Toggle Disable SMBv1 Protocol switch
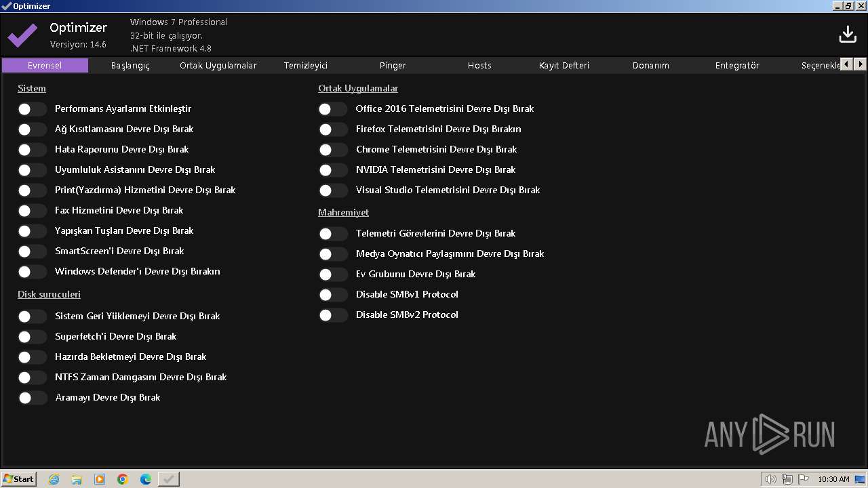This screenshot has width=868, height=488. [x=333, y=294]
